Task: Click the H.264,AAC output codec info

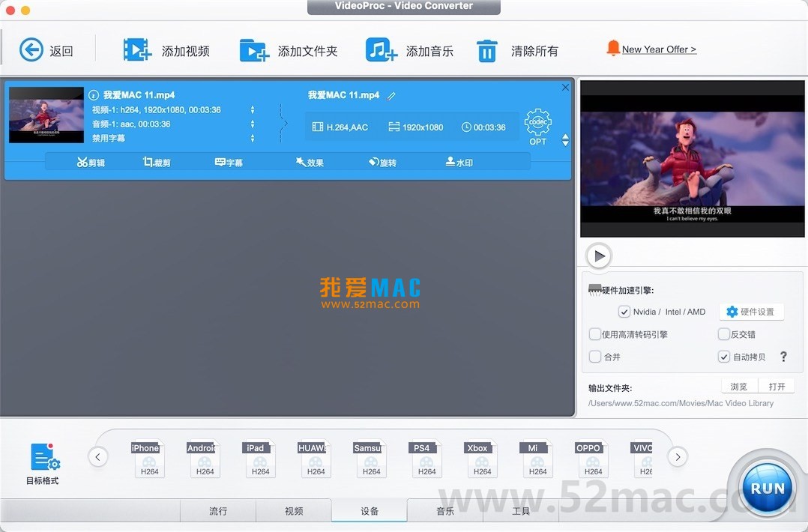Action: [x=340, y=127]
